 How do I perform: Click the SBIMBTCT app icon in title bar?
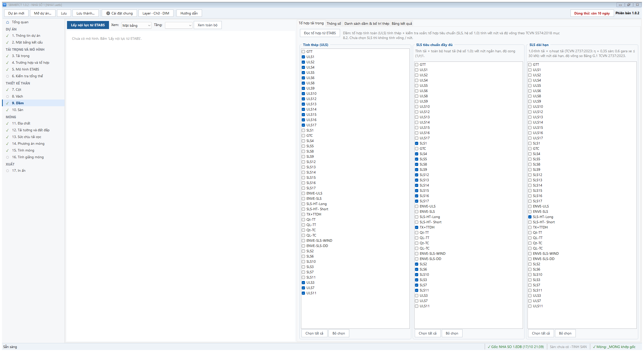coord(4,5)
